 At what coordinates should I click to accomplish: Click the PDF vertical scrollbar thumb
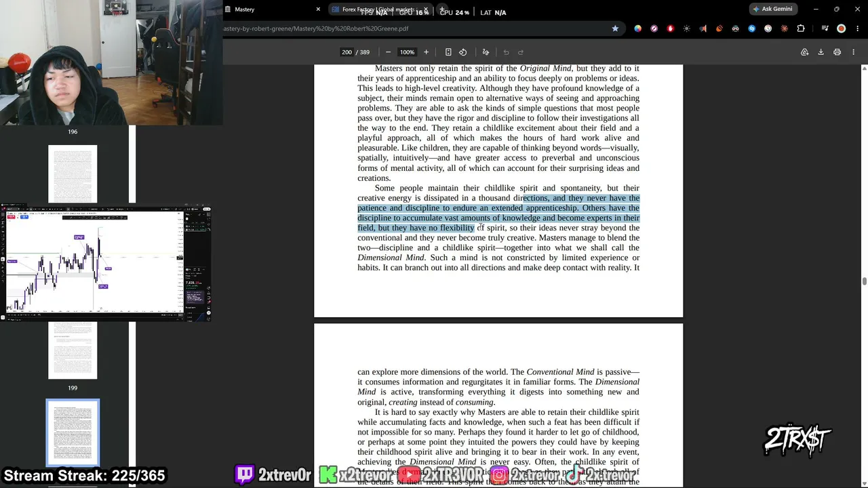tap(865, 281)
